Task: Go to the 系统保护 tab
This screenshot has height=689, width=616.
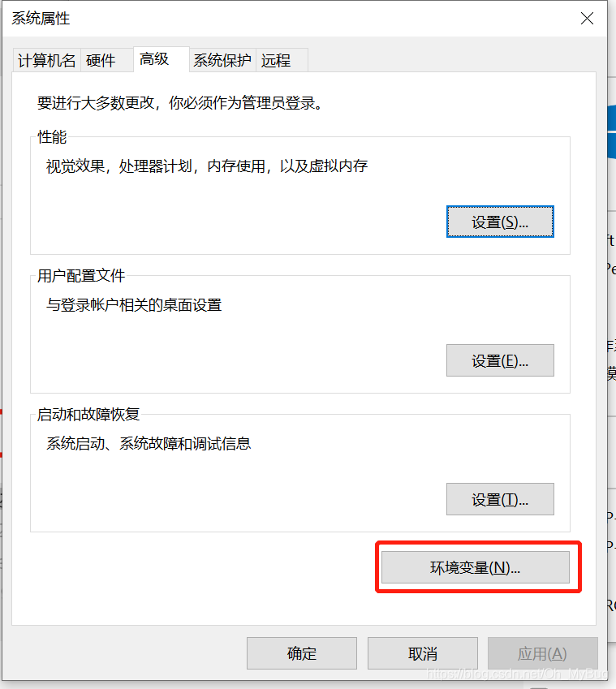Action: pyautogui.click(x=222, y=60)
